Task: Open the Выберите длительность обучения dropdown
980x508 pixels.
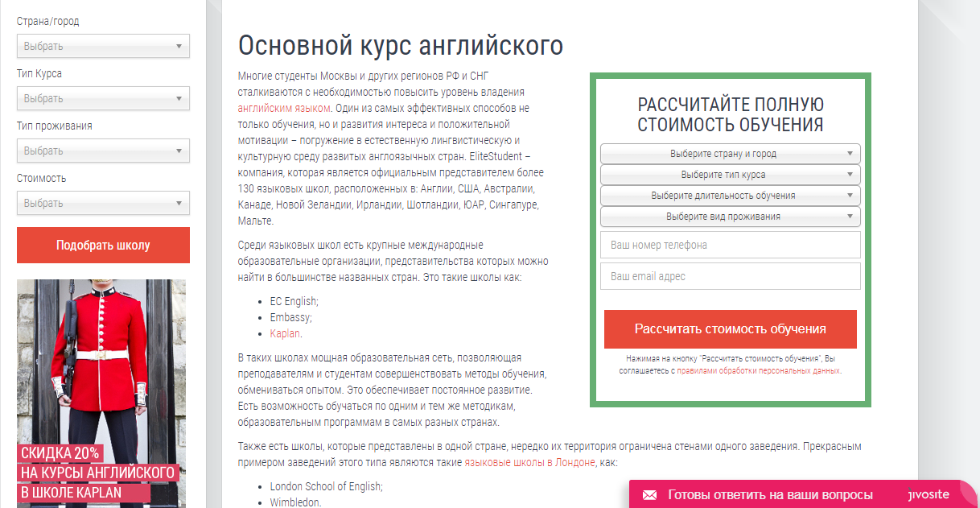Action: click(x=730, y=196)
